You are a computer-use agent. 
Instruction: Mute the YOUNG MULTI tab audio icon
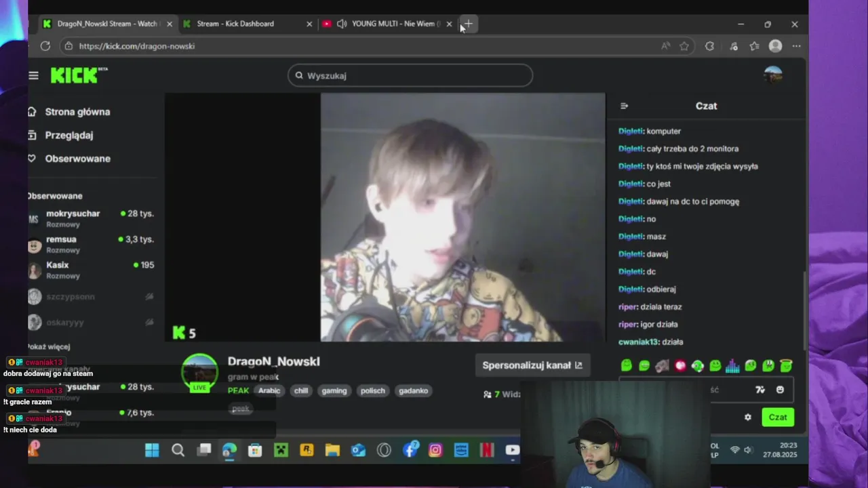pos(342,24)
